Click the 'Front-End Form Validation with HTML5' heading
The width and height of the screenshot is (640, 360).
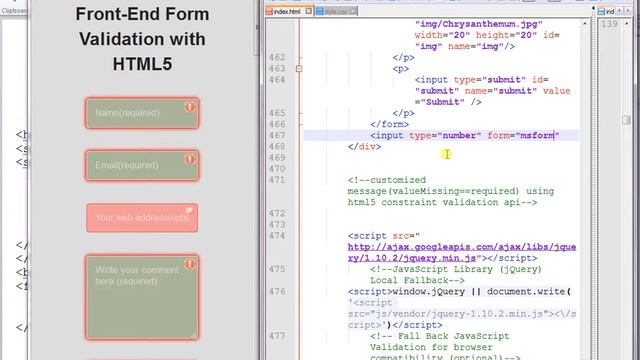click(142, 39)
